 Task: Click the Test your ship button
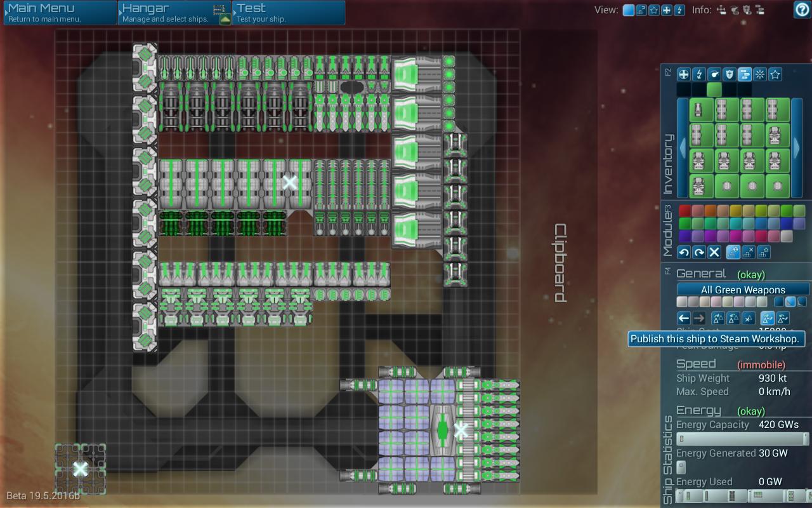289,13
